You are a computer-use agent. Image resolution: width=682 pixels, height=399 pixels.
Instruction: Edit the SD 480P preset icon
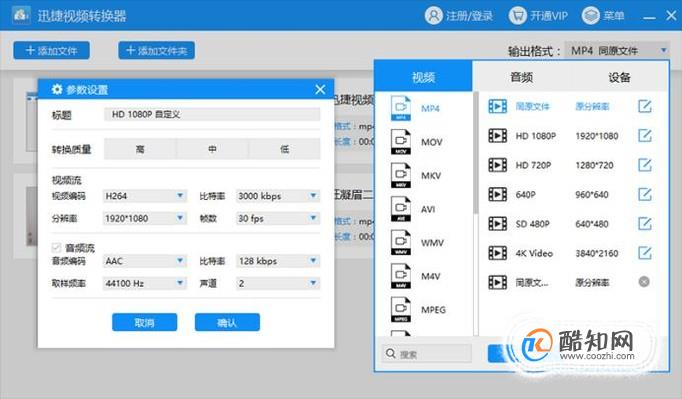click(645, 224)
